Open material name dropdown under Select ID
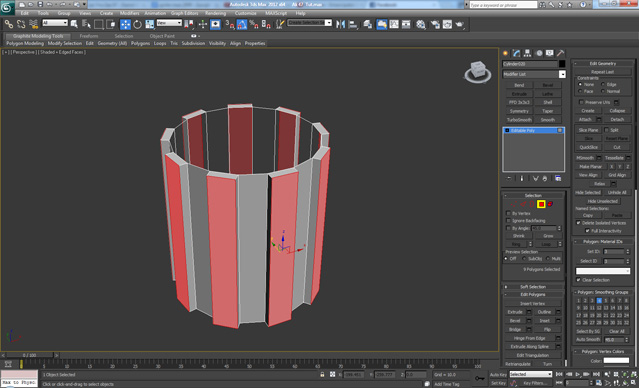 pos(603,271)
